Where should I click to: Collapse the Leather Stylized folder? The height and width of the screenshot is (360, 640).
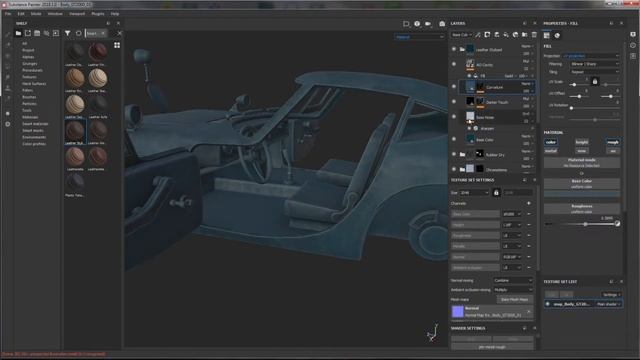click(462, 49)
